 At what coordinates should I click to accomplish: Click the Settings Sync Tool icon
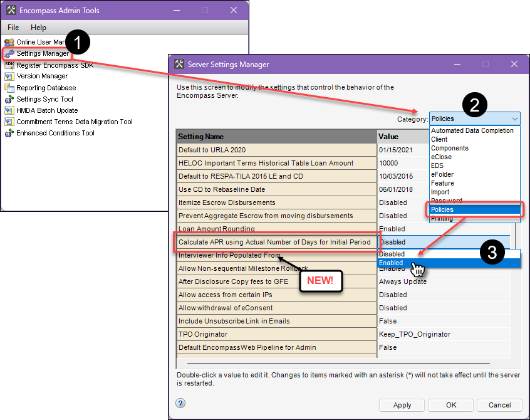click(9, 99)
